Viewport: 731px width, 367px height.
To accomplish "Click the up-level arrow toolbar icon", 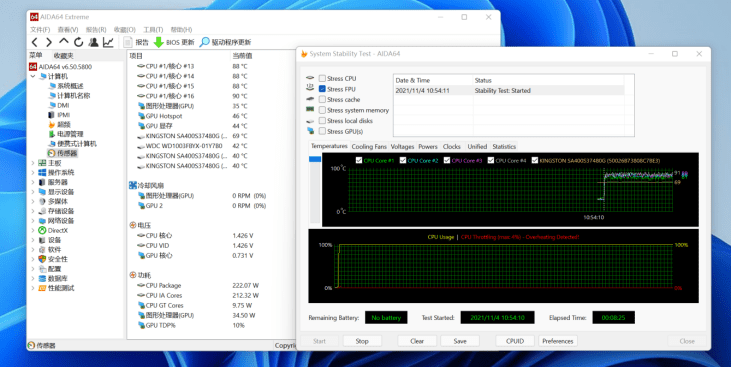I will point(63,42).
